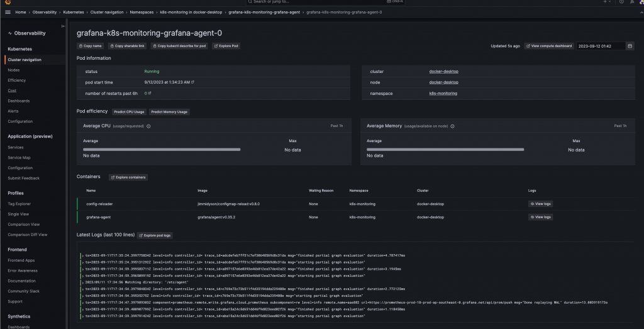644x329 pixels.
Task: Open Community Slack in sidebar
Action: click(x=23, y=291)
